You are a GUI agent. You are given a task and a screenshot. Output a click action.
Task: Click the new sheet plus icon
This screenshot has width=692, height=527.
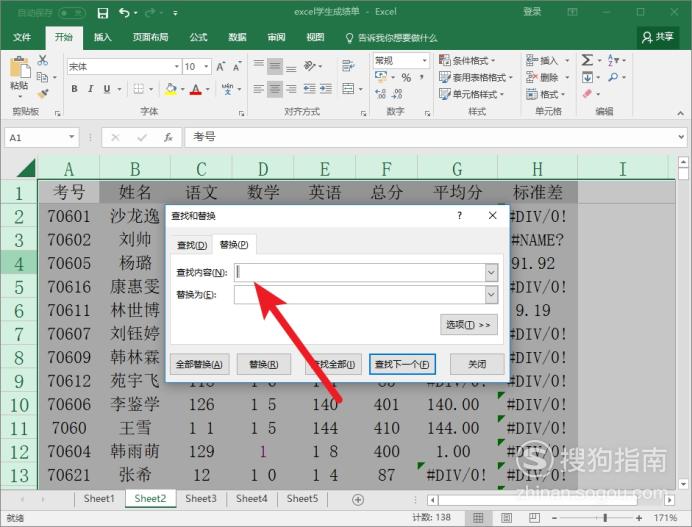pos(358,500)
